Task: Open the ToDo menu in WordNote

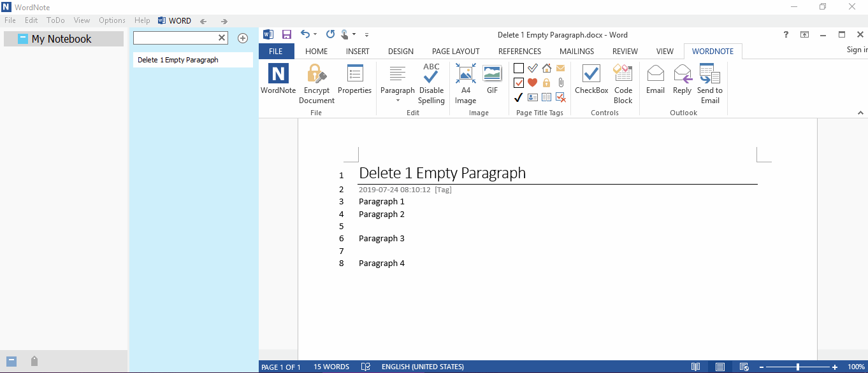Action: pos(55,20)
